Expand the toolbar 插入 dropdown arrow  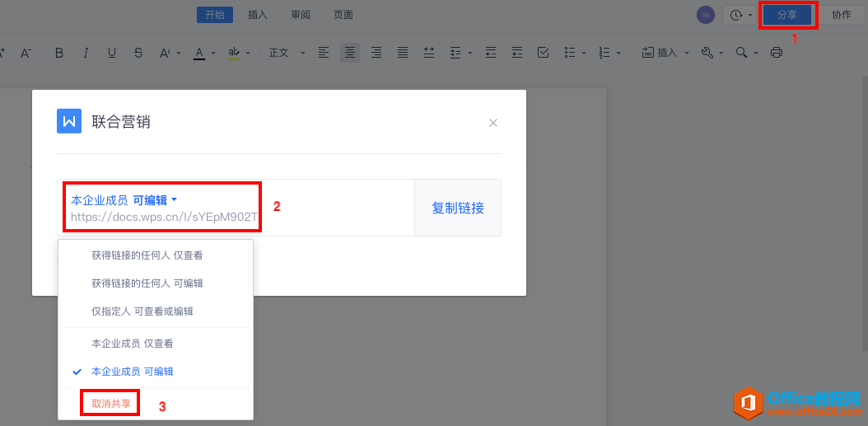coord(687,54)
